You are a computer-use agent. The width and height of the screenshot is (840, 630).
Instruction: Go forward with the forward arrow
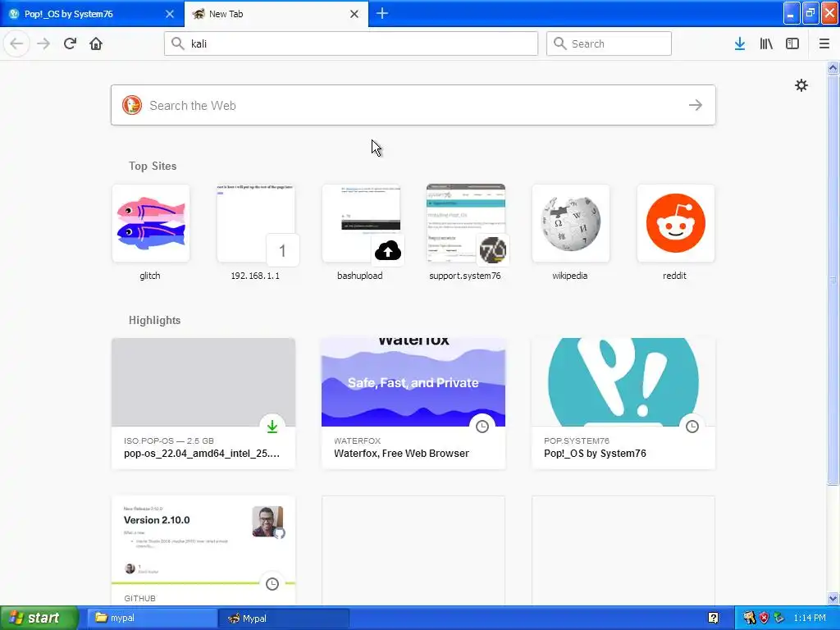(x=43, y=43)
